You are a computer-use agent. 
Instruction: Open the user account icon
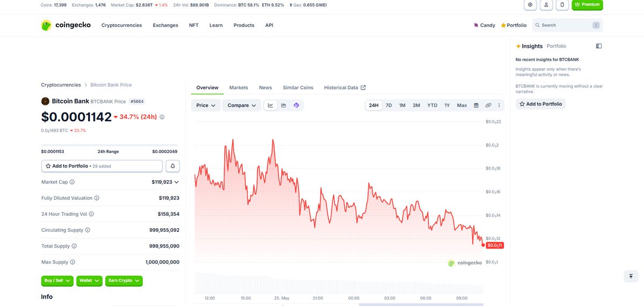(546, 5)
